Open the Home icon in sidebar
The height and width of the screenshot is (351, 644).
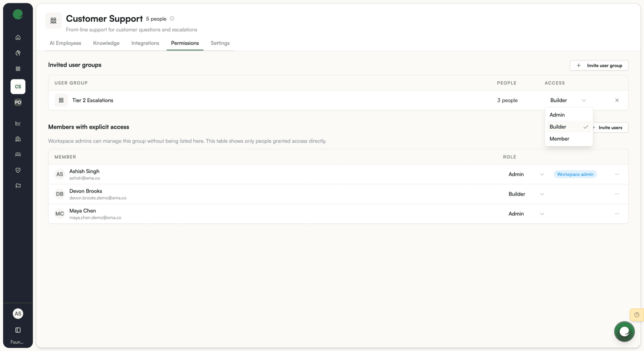click(18, 37)
